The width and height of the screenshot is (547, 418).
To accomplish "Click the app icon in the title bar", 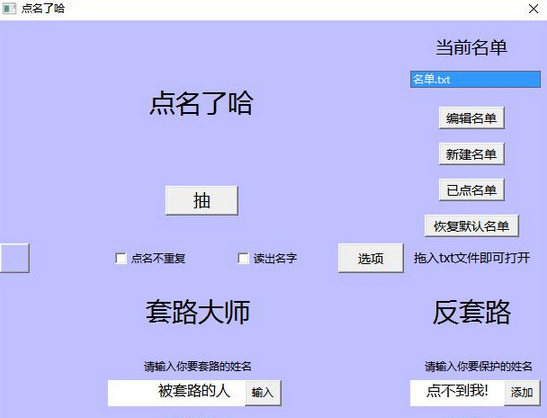I will click(x=9, y=8).
